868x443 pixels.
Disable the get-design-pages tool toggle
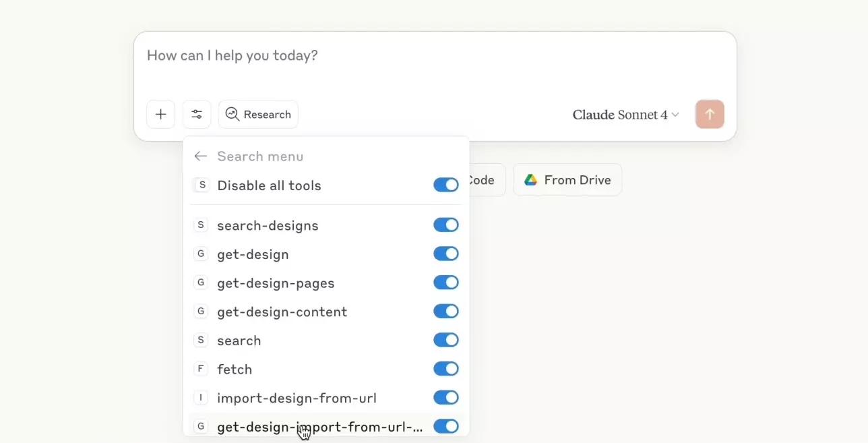click(x=446, y=283)
